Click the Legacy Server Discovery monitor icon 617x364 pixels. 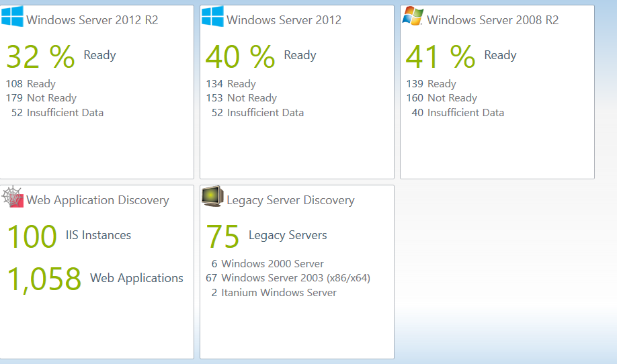(212, 197)
